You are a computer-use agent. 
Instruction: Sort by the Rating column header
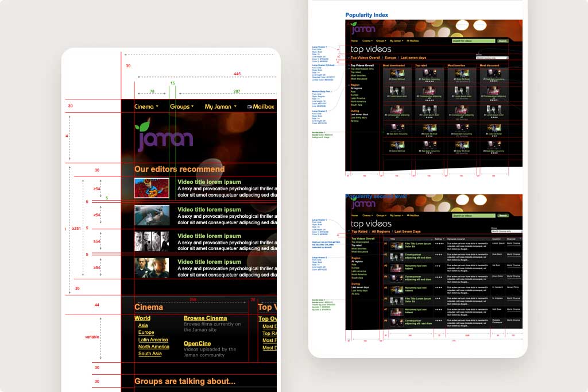(x=439, y=239)
